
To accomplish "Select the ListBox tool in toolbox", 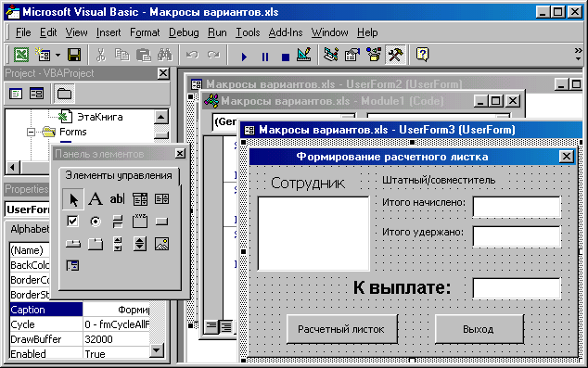I will [x=162, y=199].
